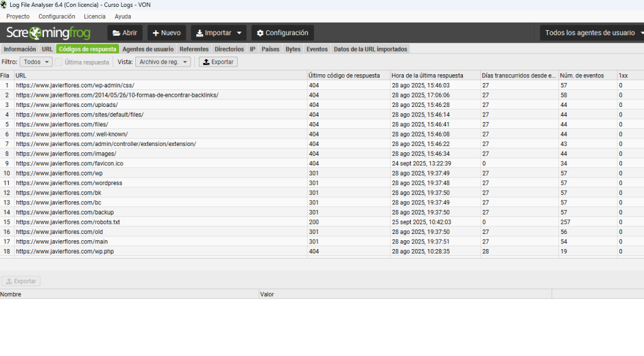Image resolution: width=644 pixels, height=356 pixels.
Task: Toggle the Última respuesta checkbox
Action: point(58,62)
